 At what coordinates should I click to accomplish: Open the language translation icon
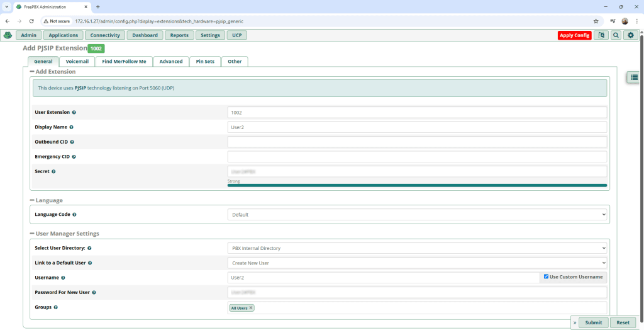coord(601,35)
